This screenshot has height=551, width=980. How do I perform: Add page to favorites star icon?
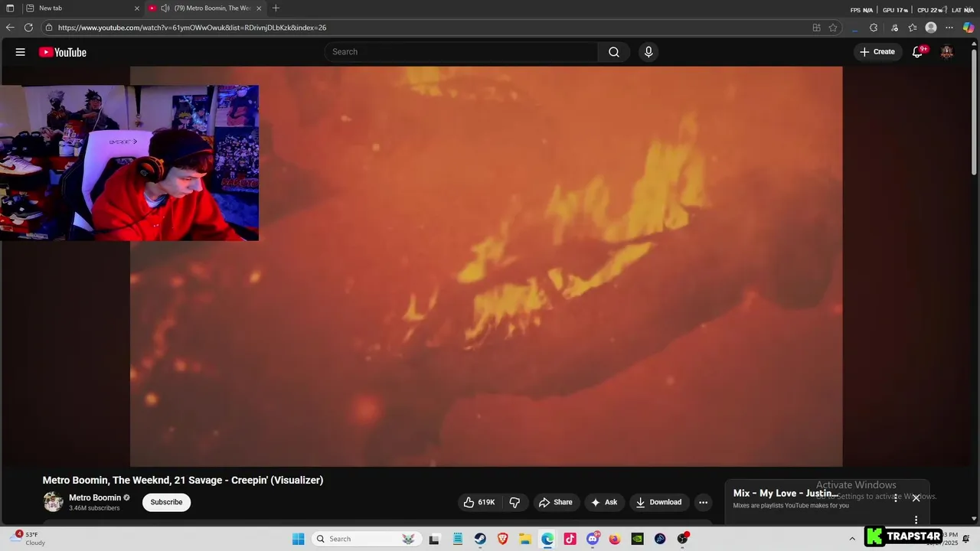click(x=833, y=28)
